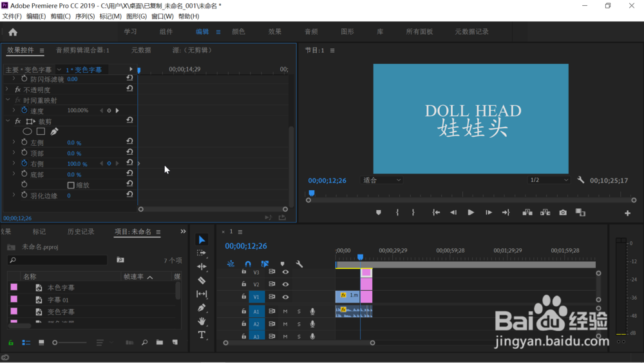Expand the Right crop property
The image size is (644, 363).
pyautogui.click(x=14, y=164)
